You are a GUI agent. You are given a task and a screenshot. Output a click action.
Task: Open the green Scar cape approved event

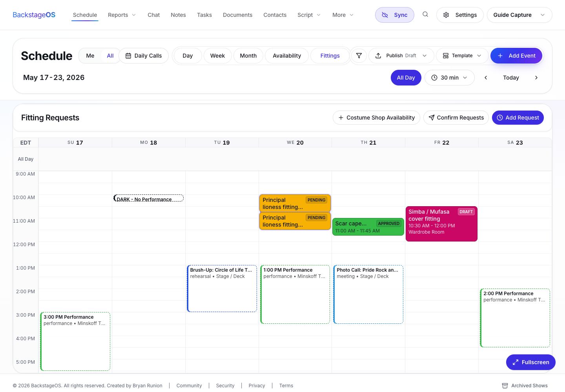click(368, 227)
